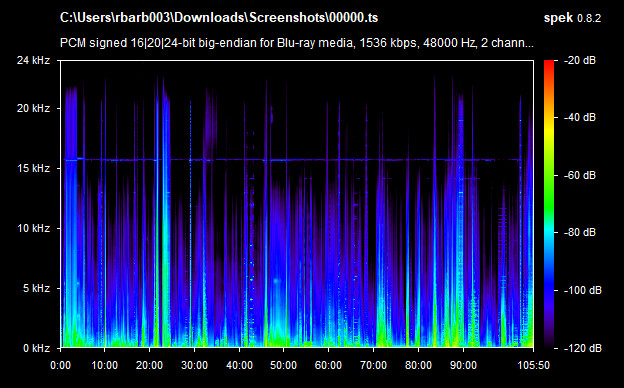Click the -60 dB legend label
Viewport: 624px width, 388px height.
pos(580,175)
